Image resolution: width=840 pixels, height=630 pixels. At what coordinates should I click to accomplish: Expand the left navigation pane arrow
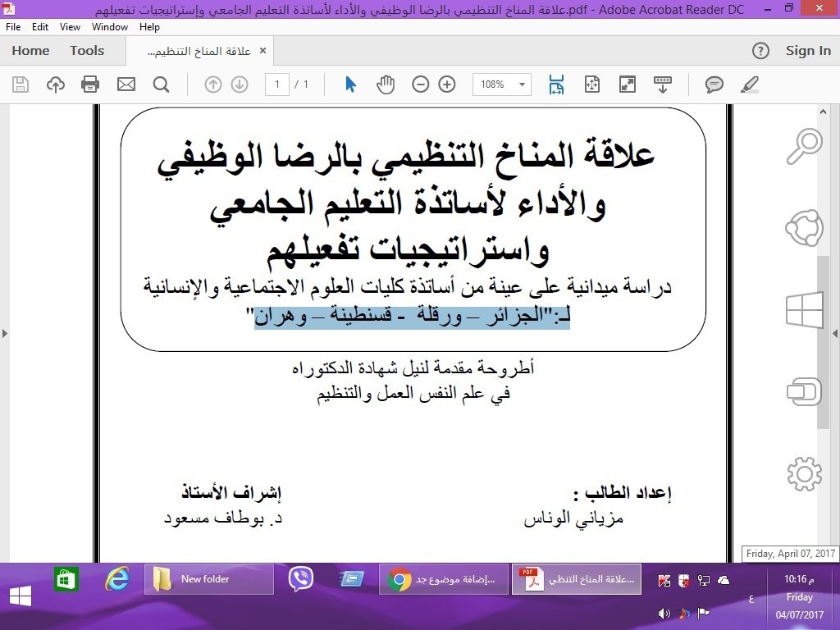5,333
